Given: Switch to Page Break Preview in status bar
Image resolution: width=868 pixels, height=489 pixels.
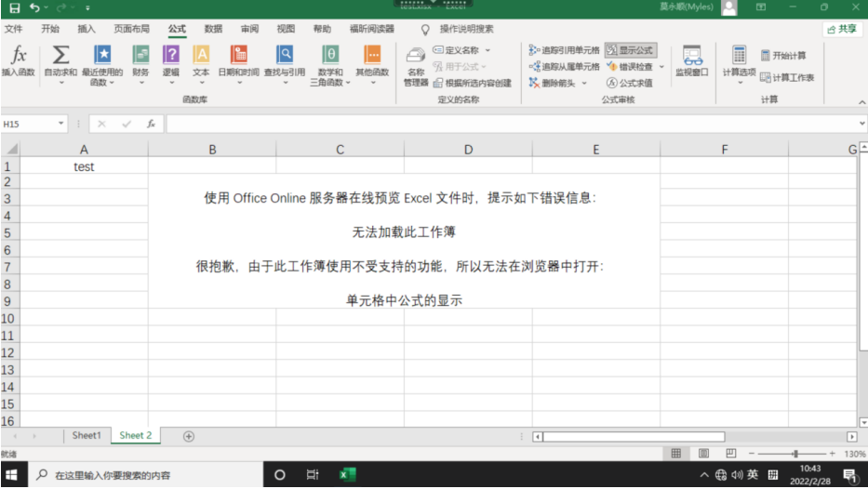Looking at the screenshot, I should [x=730, y=454].
